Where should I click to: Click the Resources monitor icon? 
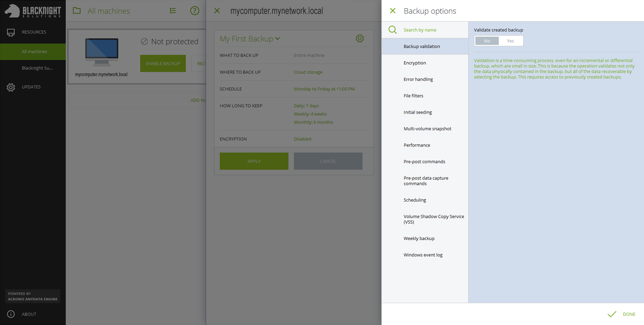[x=11, y=32]
